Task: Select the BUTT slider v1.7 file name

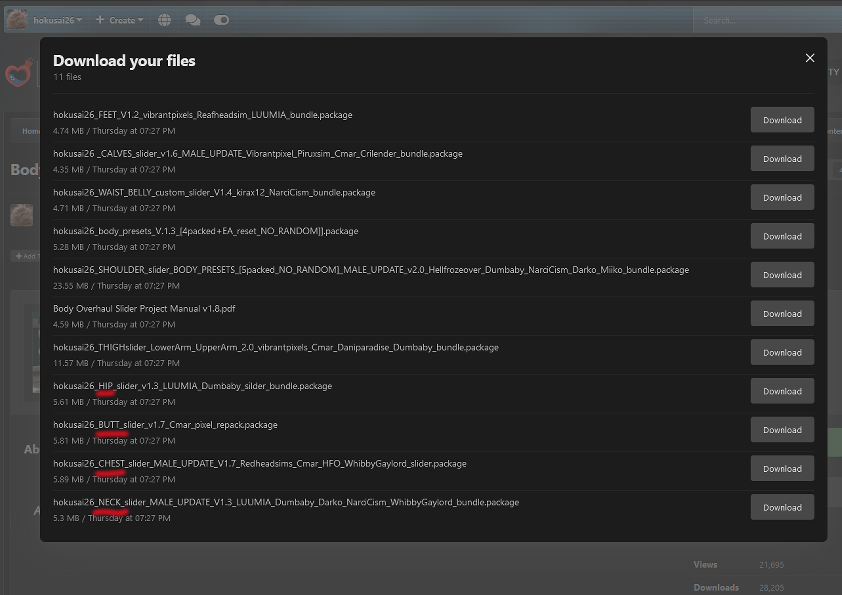Action: coord(165,425)
